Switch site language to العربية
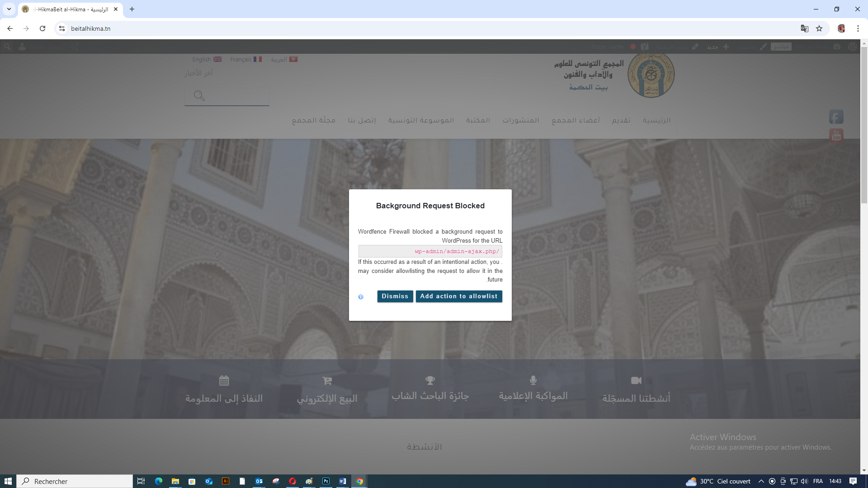Image resolution: width=868 pixels, height=488 pixels. pyautogui.click(x=284, y=59)
